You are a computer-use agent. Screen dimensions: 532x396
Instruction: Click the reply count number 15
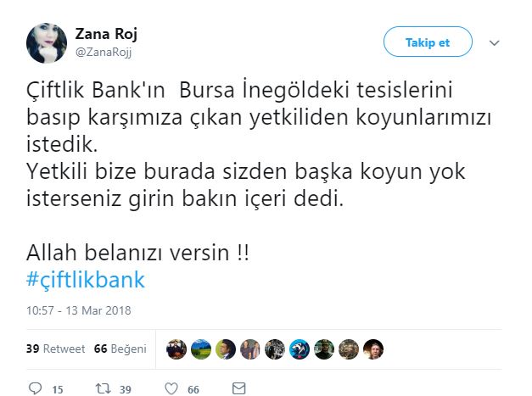(58, 389)
